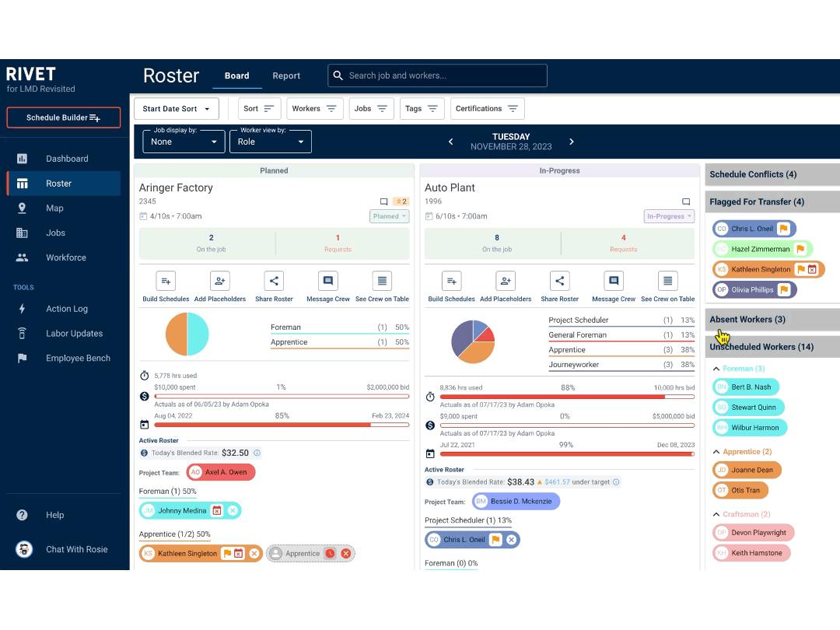Click Add Placeholders icon on Auto Plant
Viewport: 840px width, 630px height.
(x=506, y=282)
